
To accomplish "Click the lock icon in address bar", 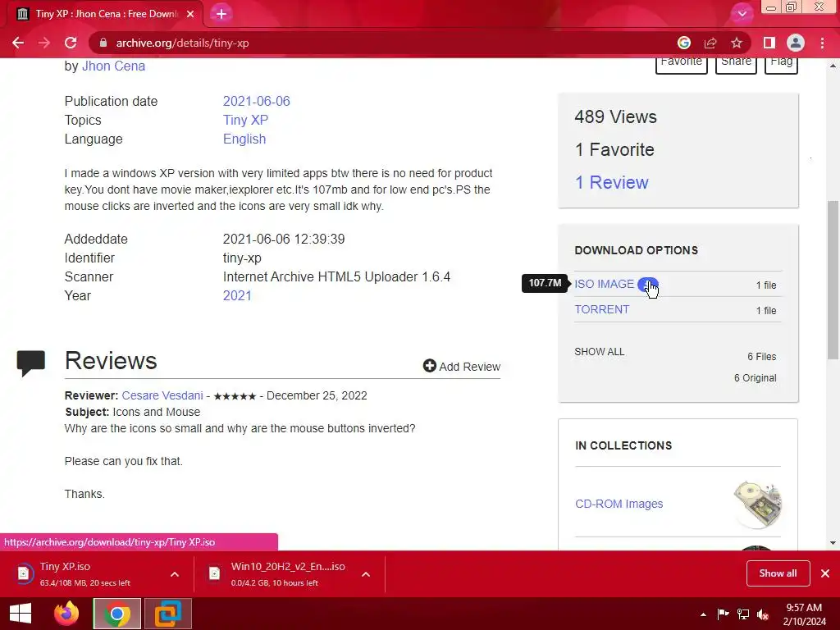I will pyautogui.click(x=103, y=43).
